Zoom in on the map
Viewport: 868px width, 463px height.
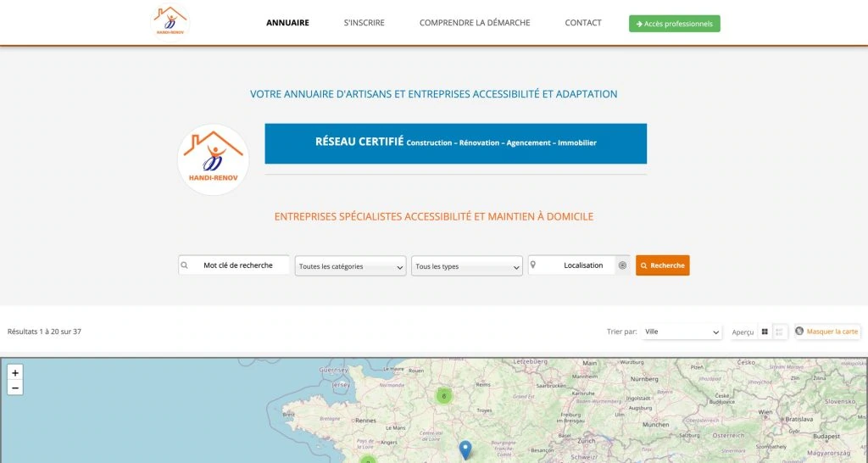pos(15,373)
